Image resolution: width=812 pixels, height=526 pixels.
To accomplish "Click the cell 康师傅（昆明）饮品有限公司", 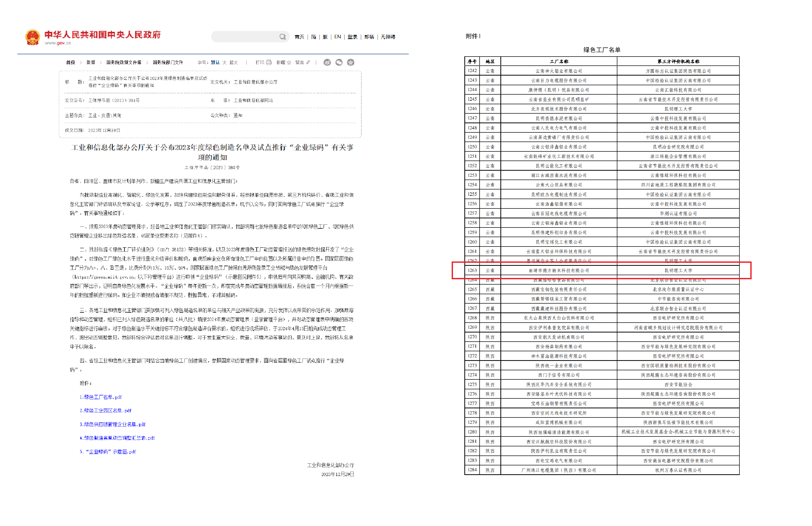I will pos(559,90).
